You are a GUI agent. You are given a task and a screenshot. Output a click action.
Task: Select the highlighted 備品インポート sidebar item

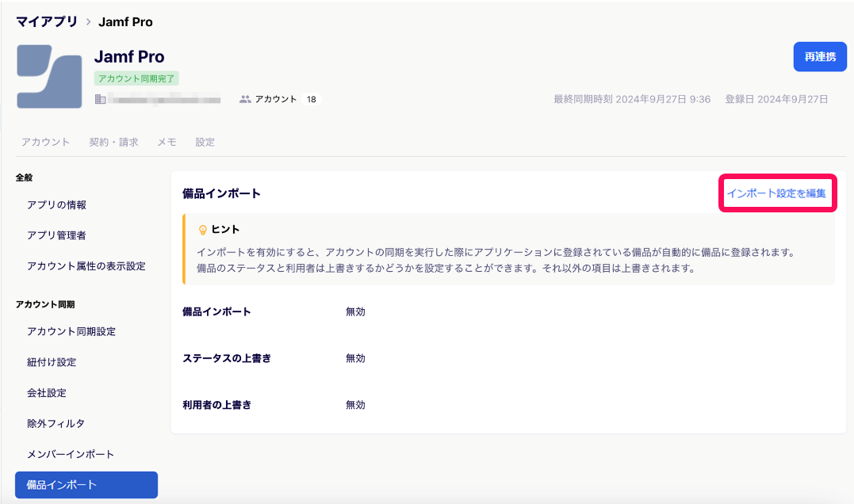coord(86,485)
